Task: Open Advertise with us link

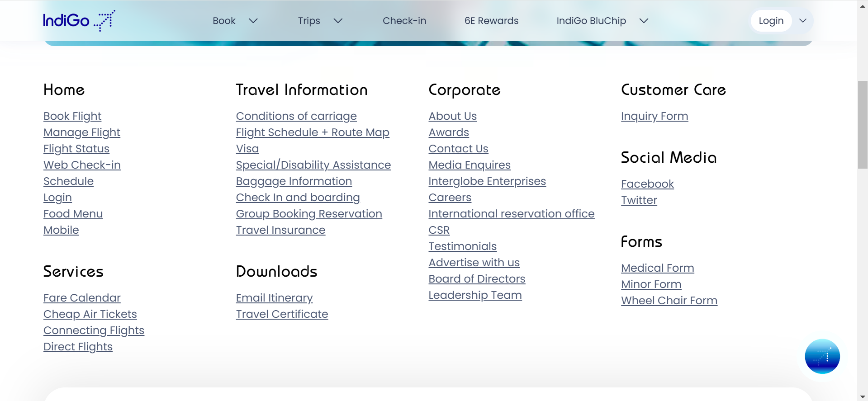Action: 474,263
